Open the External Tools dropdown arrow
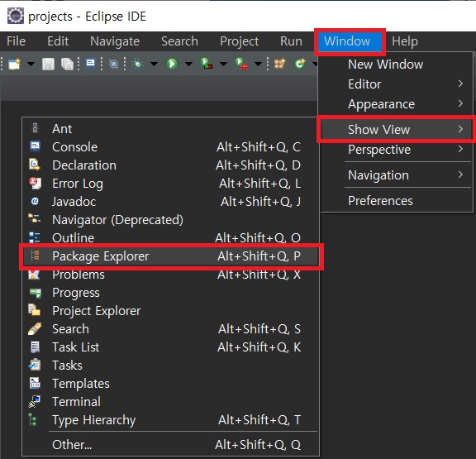Viewport: 476px width, 459px height. [x=258, y=65]
